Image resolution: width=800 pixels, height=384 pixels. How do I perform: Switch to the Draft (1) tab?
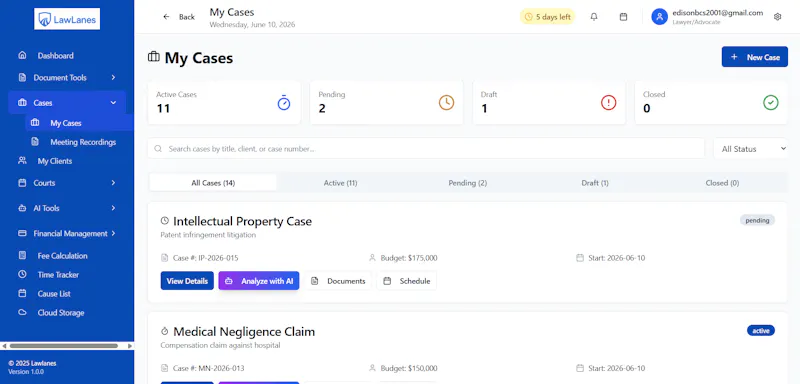[595, 183]
